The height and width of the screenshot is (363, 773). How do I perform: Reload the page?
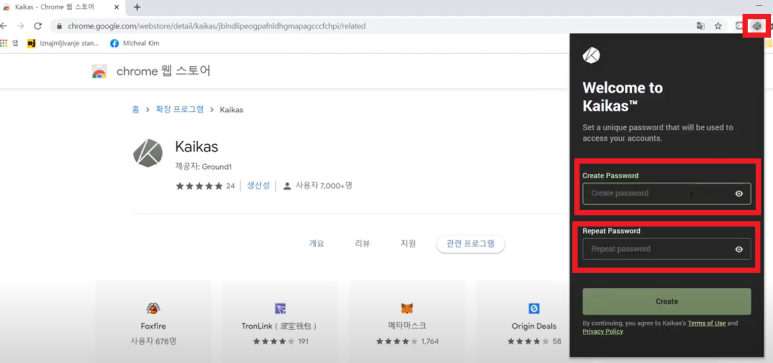(x=37, y=26)
